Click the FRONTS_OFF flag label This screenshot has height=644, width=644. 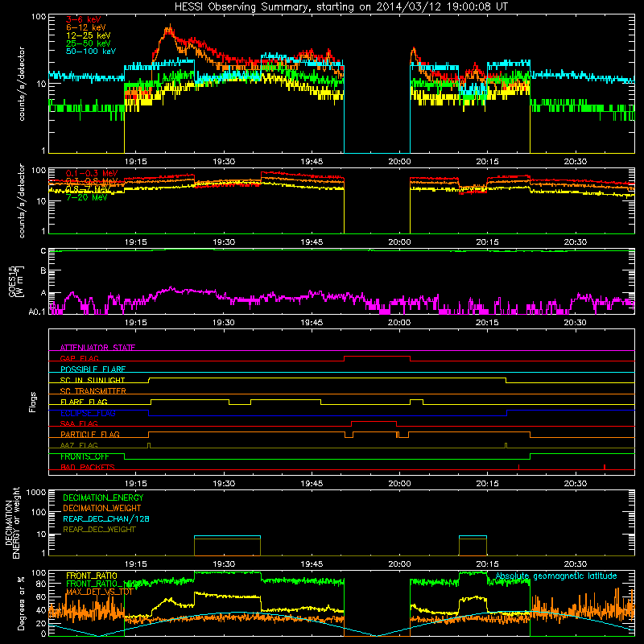pos(85,456)
